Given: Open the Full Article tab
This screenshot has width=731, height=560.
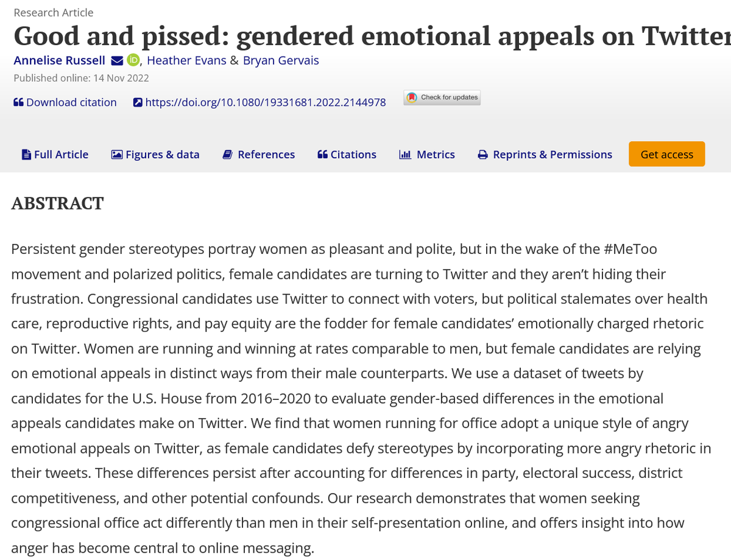Looking at the screenshot, I should [x=55, y=155].
